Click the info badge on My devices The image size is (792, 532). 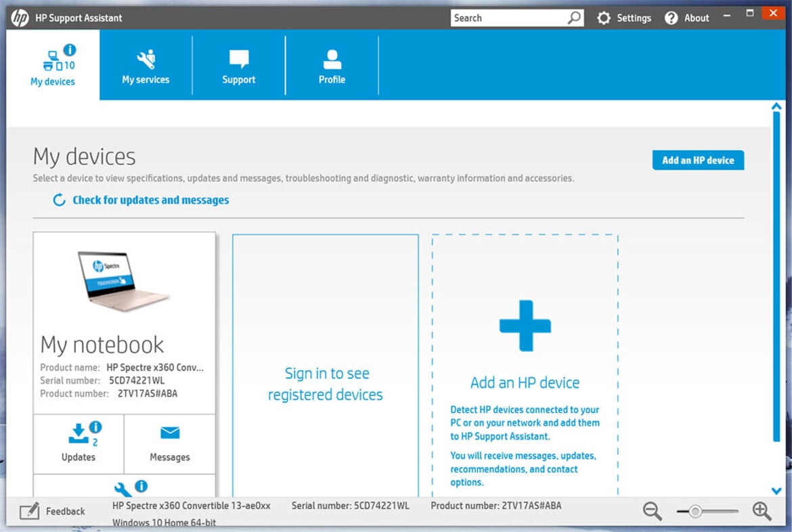[70, 49]
